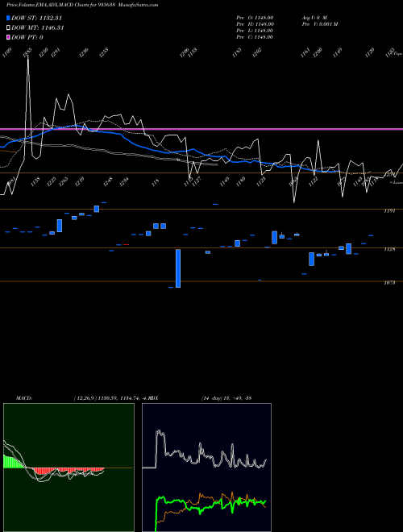The image size is (403, 532).
Task: Click the 'Pre V: 0.001 M' value
Action: tap(319, 24)
